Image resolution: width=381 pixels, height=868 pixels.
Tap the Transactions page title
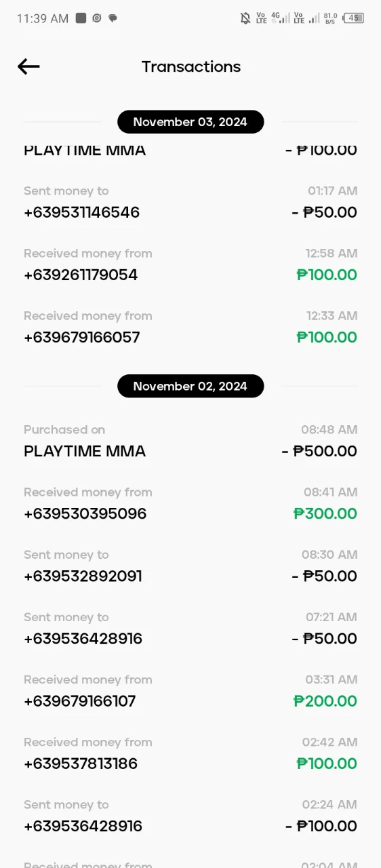pos(191,66)
